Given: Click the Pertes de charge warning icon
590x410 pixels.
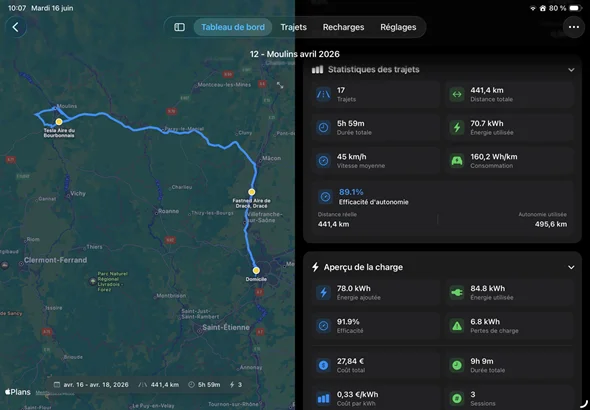Looking at the screenshot, I should coord(457,326).
